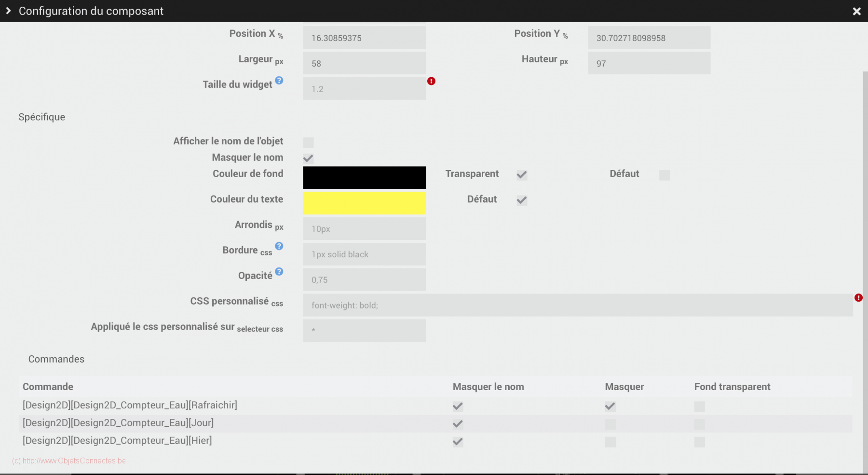Click the help icon next to Bordure css

coord(279,246)
